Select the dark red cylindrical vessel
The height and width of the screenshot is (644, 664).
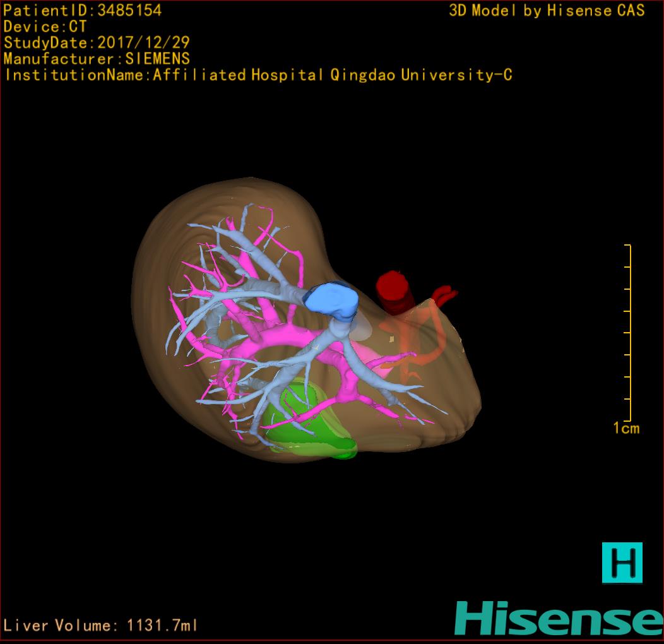coord(394,291)
